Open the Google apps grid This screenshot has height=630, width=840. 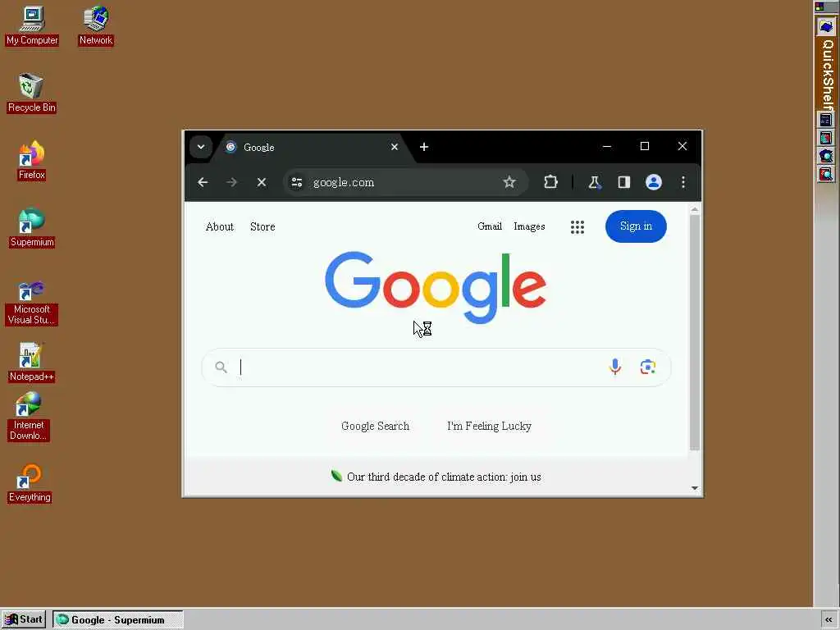[577, 227]
